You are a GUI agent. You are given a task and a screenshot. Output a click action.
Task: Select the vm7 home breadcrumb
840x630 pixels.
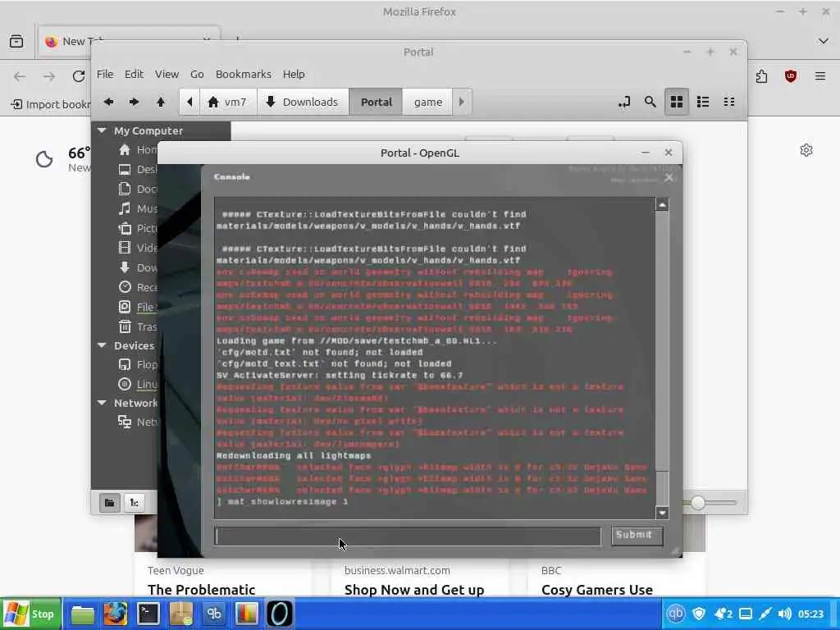[x=227, y=102]
